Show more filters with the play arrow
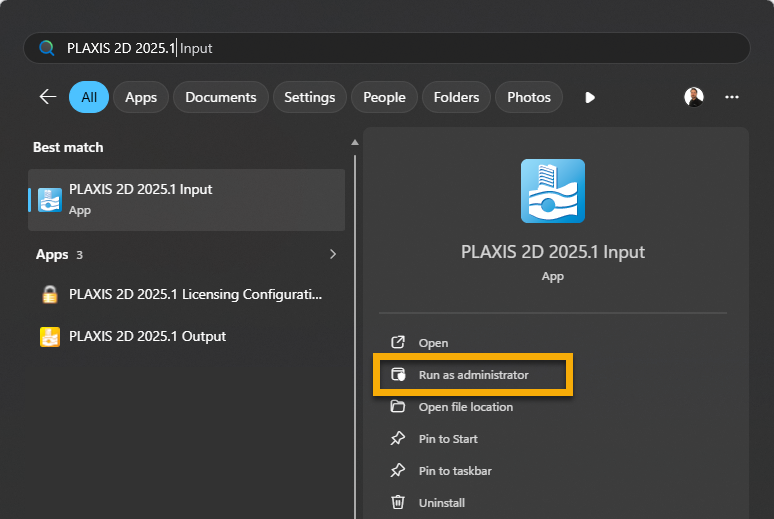The width and height of the screenshot is (774, 519). (x=590, y=97)
